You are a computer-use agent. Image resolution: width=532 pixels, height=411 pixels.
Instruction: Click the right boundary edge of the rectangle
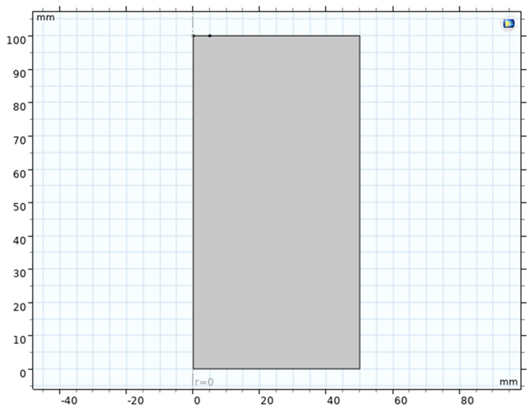tap(360, 202)
